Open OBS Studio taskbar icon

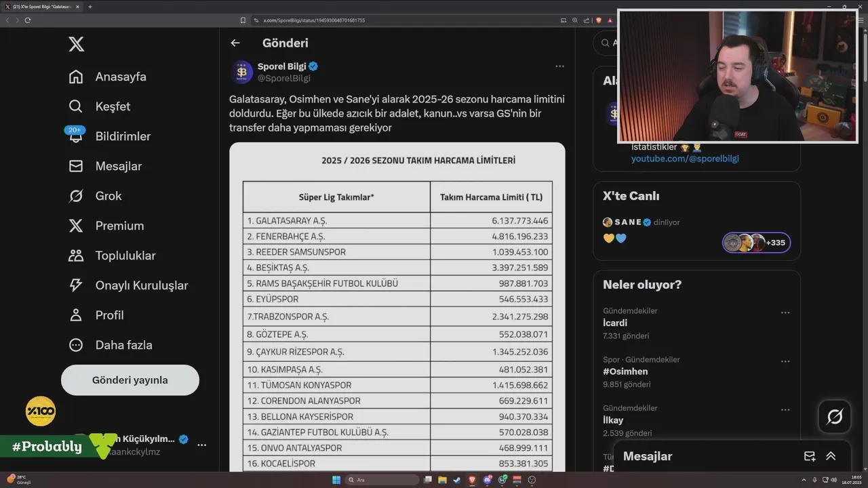(x=532, y=480)
